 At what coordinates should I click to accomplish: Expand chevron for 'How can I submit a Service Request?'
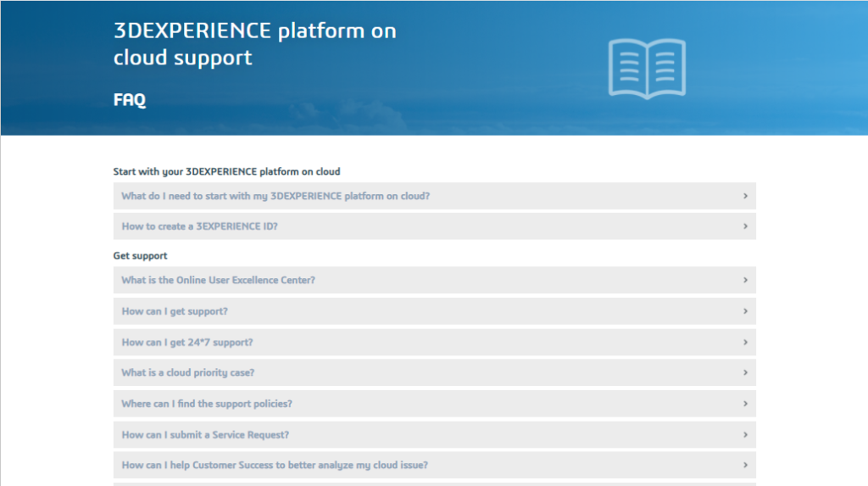tap(745, 434)
